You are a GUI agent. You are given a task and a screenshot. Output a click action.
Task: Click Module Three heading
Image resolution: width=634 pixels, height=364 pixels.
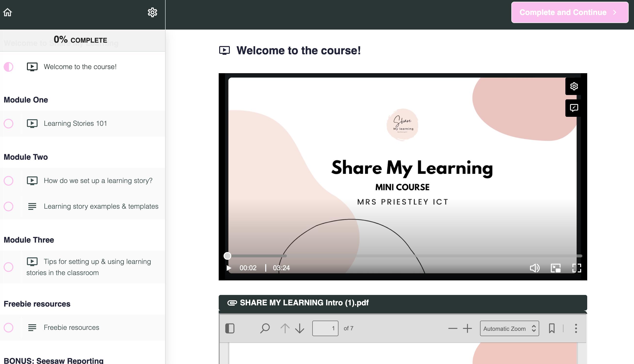point(29,240)
